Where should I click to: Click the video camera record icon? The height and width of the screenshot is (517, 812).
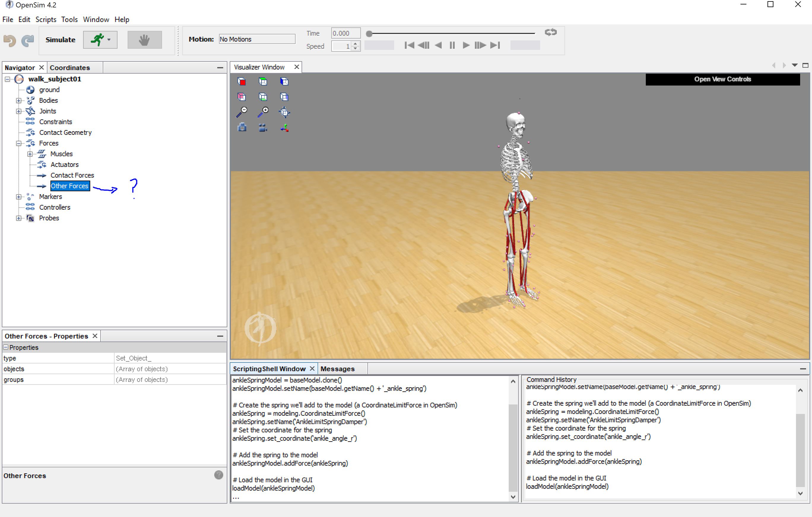tap(263, 128)
